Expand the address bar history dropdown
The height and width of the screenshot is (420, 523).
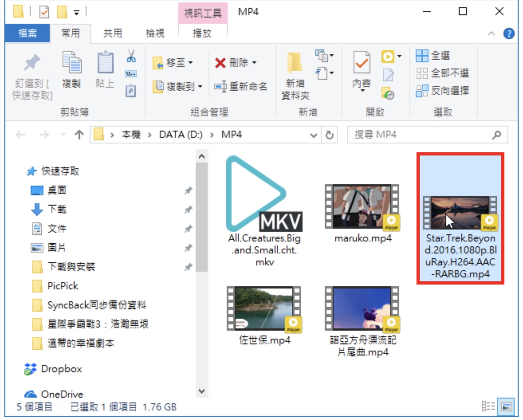[x=314, y=135]
